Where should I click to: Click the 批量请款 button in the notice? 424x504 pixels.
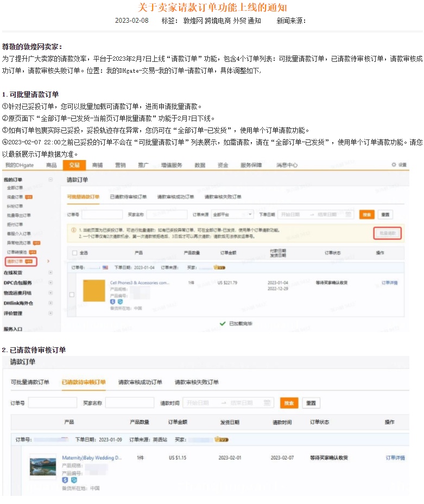[387, 233]
